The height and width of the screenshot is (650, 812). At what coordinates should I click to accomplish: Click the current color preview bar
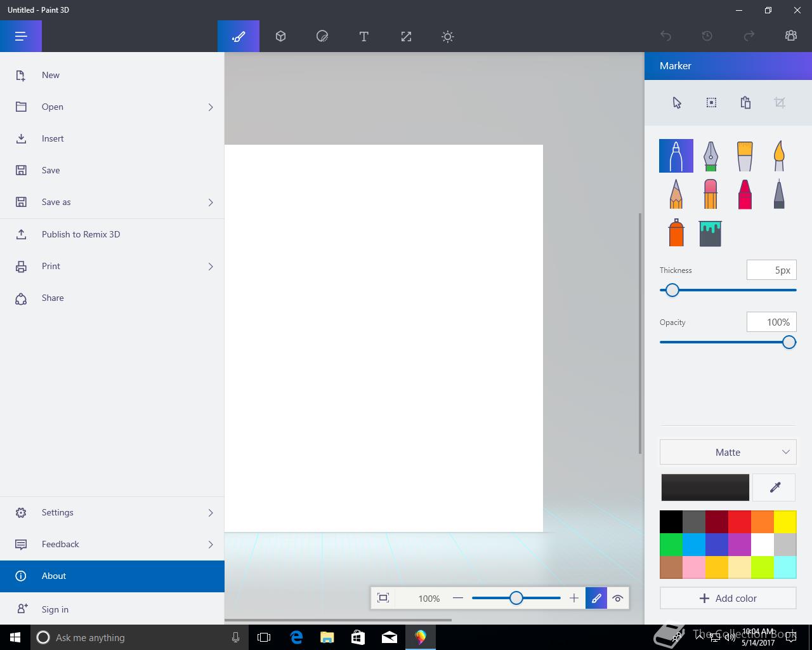[705, 487]
